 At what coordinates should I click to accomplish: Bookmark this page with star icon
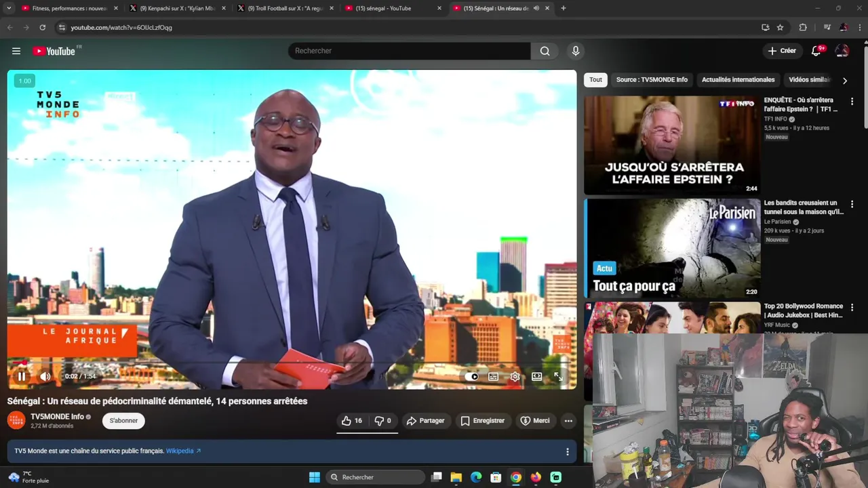[781, 28]
